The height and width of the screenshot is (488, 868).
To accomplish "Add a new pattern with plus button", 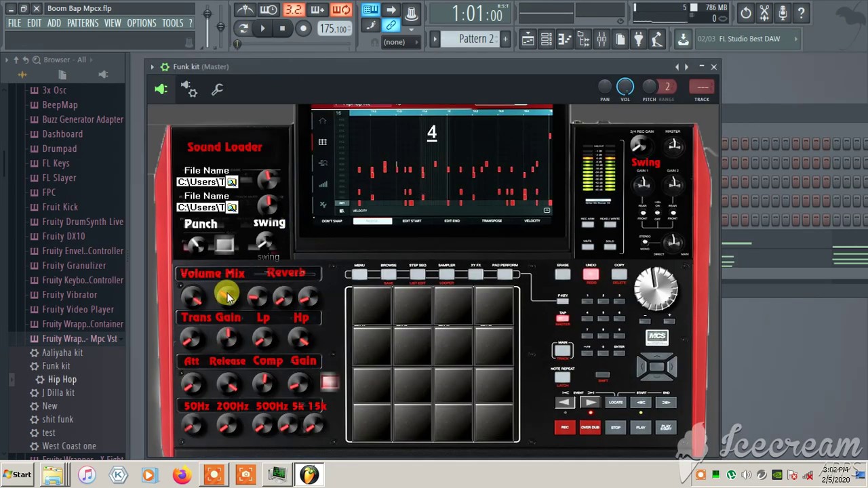I will 505,39.
